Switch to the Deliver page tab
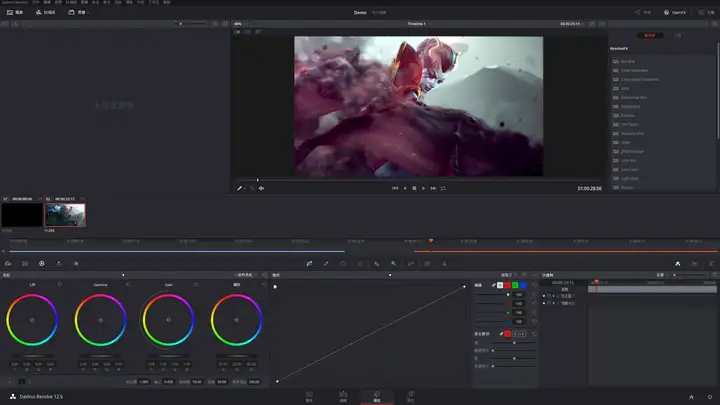Viewport: 720px width, 405px height. tap(410, 396)
